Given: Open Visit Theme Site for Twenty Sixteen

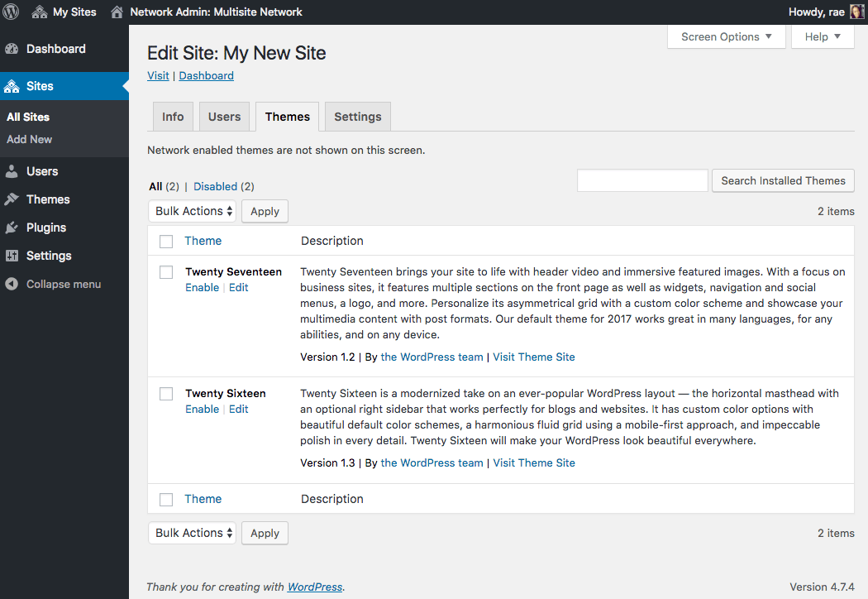Looking at the screenshot, I should tap(534, 462).
